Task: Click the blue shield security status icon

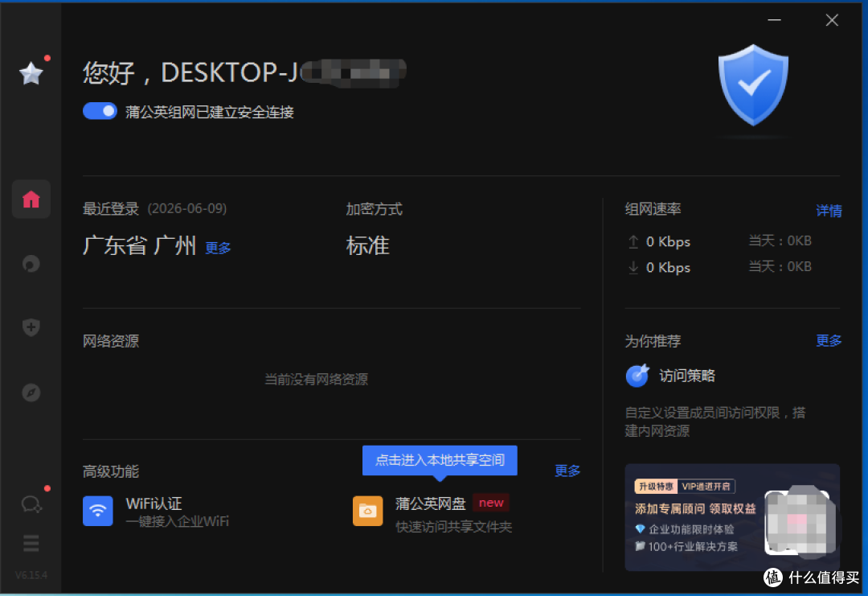Action: point(753,84)
